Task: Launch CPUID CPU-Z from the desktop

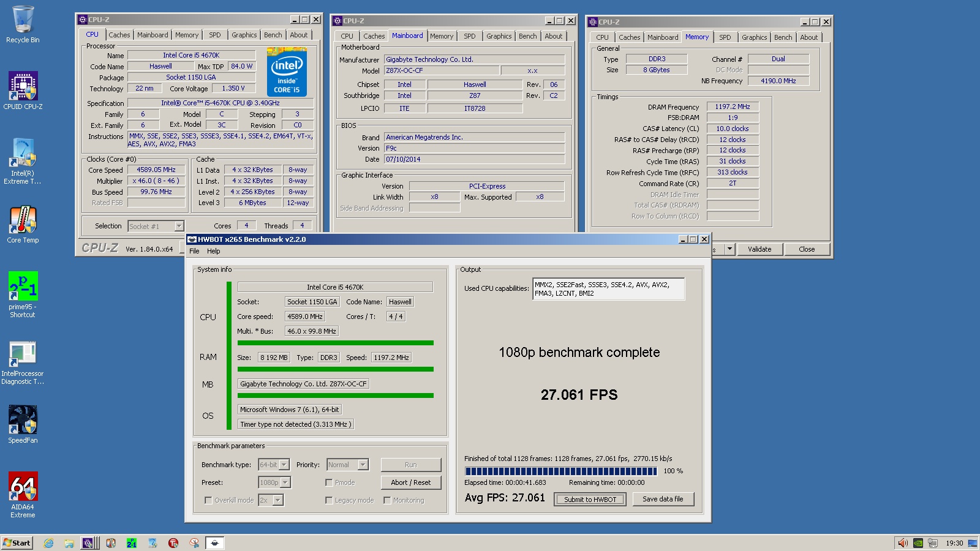Action: (x=23, y=91)
